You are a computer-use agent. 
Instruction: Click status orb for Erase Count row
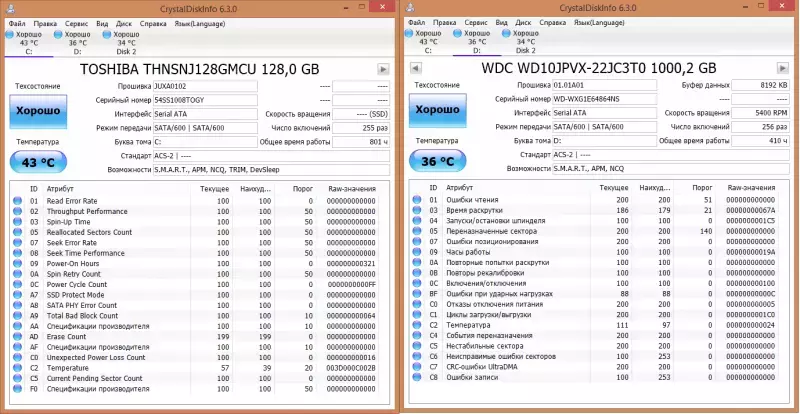tap(18, 337)
